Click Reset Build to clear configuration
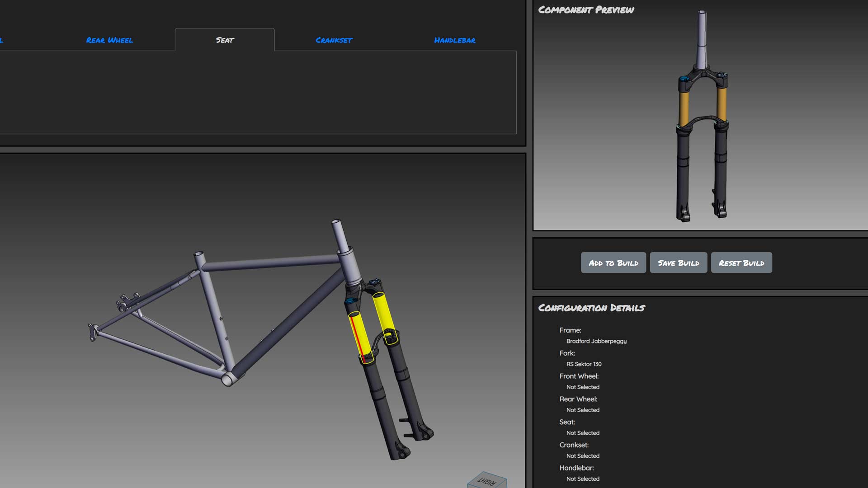Viewport: 868px width, 488px height. click(x=741, y=263)
